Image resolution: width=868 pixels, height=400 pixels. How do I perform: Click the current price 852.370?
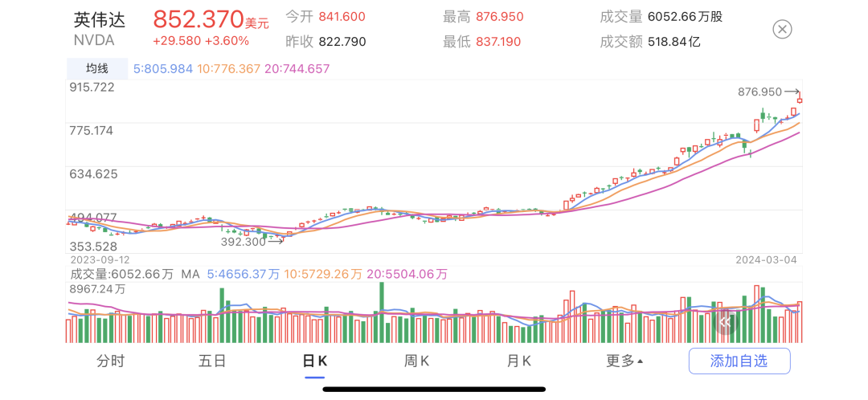pyautogui.click(x=199, y=19)
